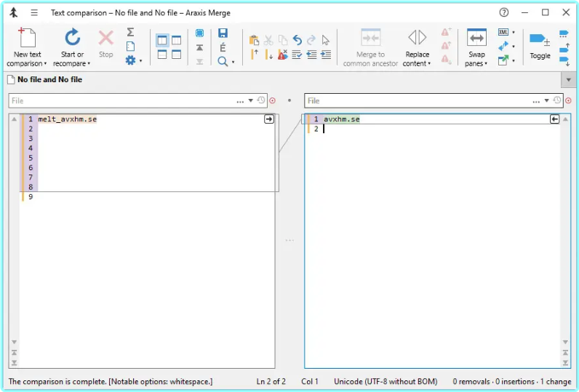Click the blue diagonal double-arrow icon
The height and width of the screenshot is (392, 579).
pos(503,46)
